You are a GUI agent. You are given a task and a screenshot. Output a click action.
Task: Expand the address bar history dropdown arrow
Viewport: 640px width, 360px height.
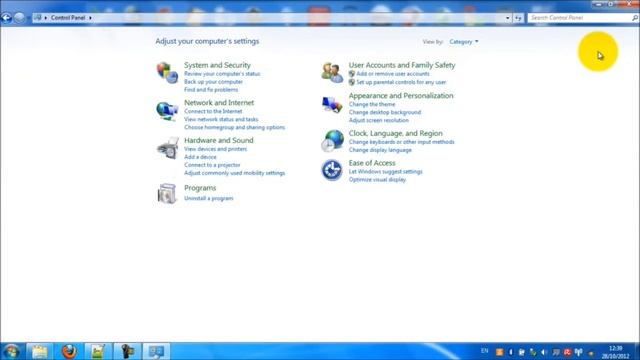[x=508, y=18]
